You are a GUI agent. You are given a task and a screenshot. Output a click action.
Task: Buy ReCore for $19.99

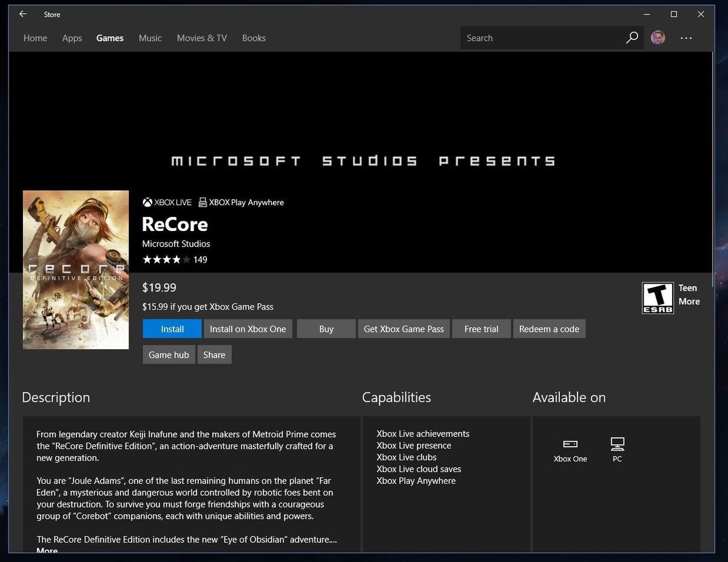coord(326,329)
